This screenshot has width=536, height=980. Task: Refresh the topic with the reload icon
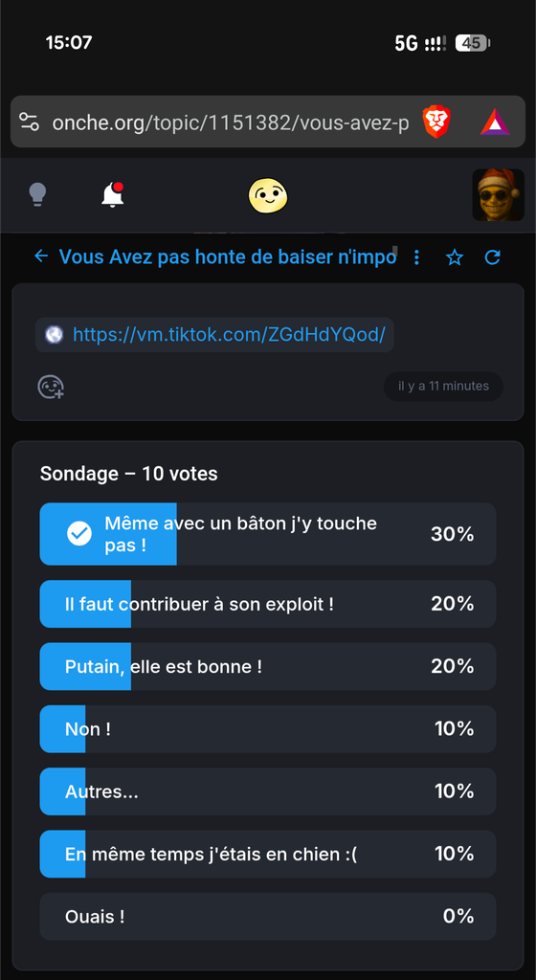pos(493,256)
